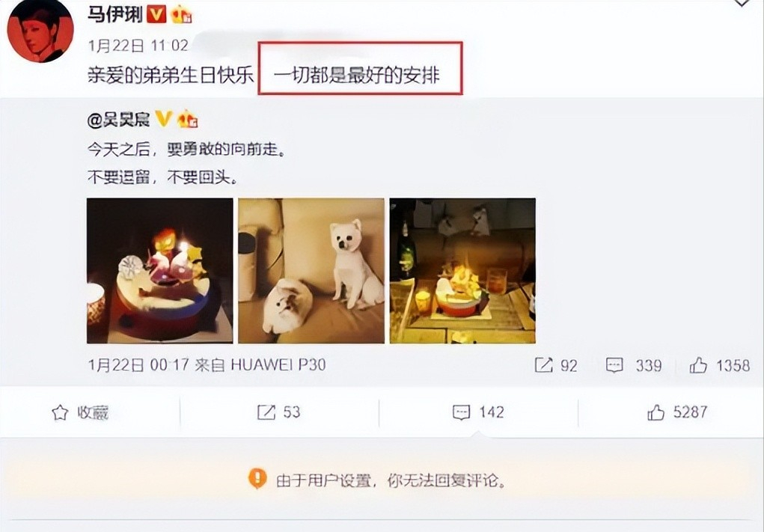Click the HUAWEI P30 source link
The height and width of the screenshot is (532, 764).
tap(278, 365)
